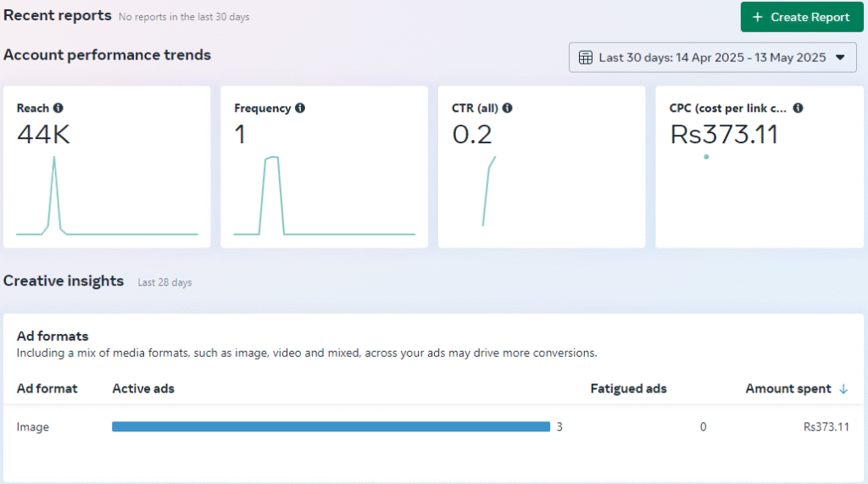Open the Last 30 days date picker

click(x=712, y=58)
